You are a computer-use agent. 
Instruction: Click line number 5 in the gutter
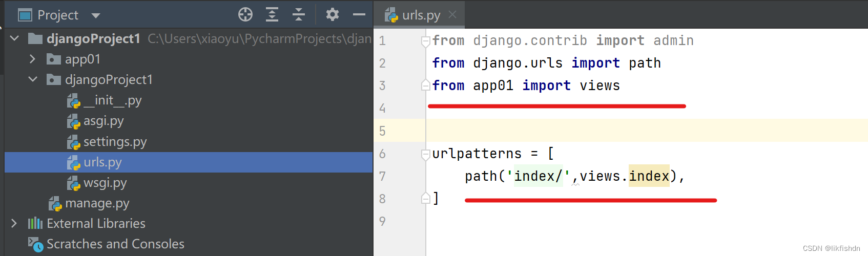click(382, 131)
